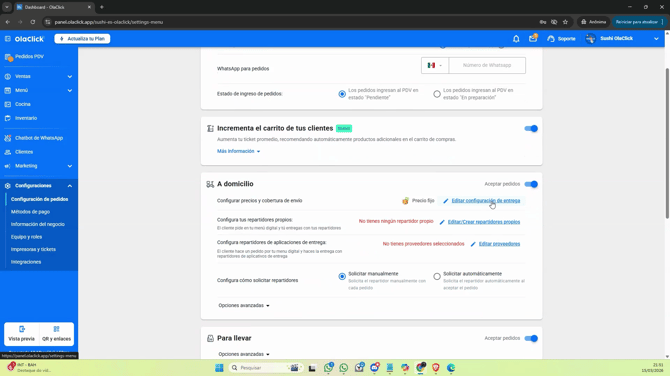Viewport: 670px width, 376px height.
Task: Open Brave browser from taskbar
Action: [x=436, y=368]
